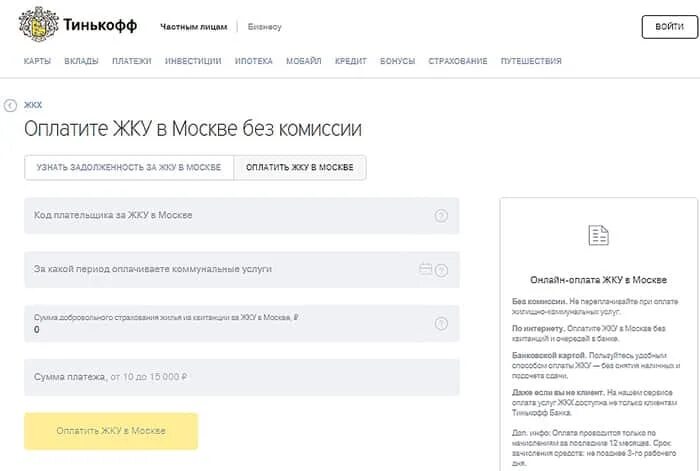Select Частным лицам section
Viewport: 700px width, 471px height.
tap(194, 27)
